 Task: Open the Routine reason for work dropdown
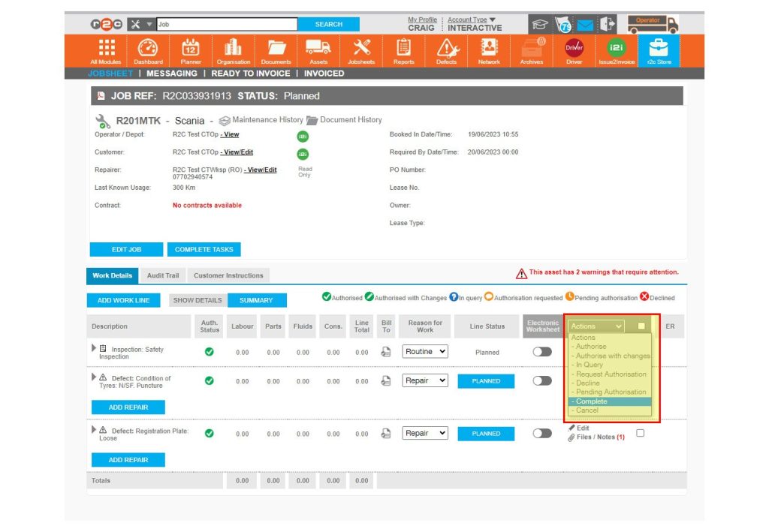click(425, 353)
